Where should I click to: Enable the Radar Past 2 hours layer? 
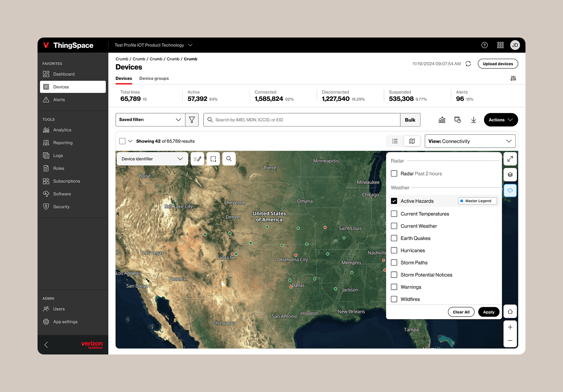click(x=394, y=173)
